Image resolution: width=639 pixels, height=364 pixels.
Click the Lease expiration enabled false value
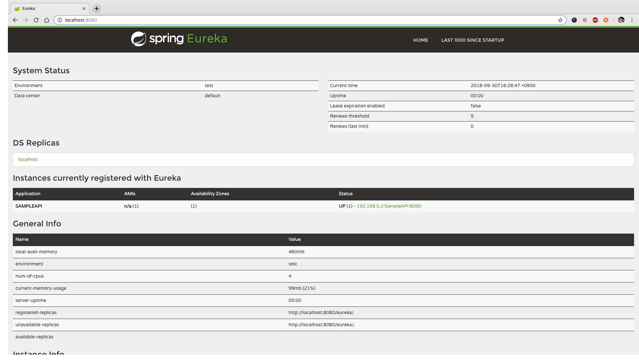click(476, 106)
